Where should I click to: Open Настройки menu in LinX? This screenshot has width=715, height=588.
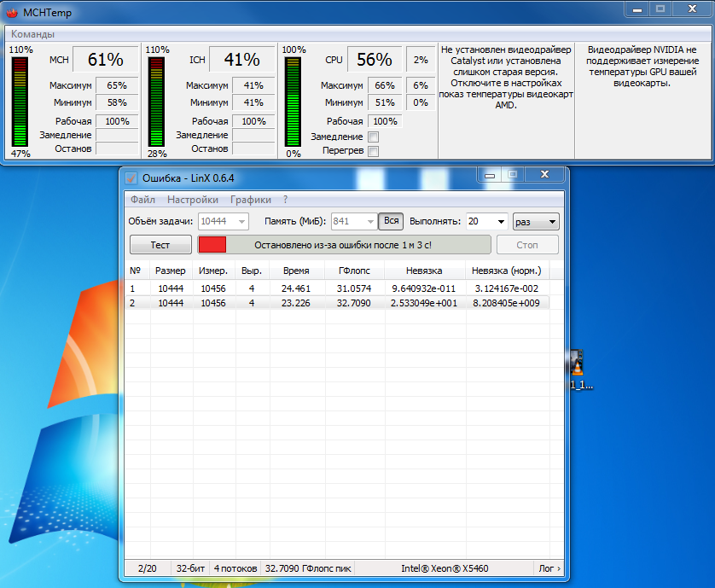point(193,200)
